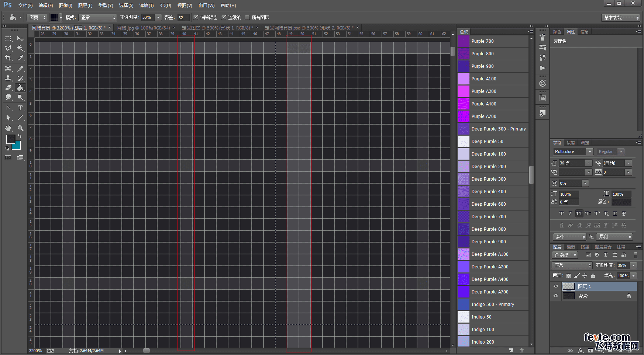
Task: Open the blend mode dropdown in options bar
Action: point(98,17)
